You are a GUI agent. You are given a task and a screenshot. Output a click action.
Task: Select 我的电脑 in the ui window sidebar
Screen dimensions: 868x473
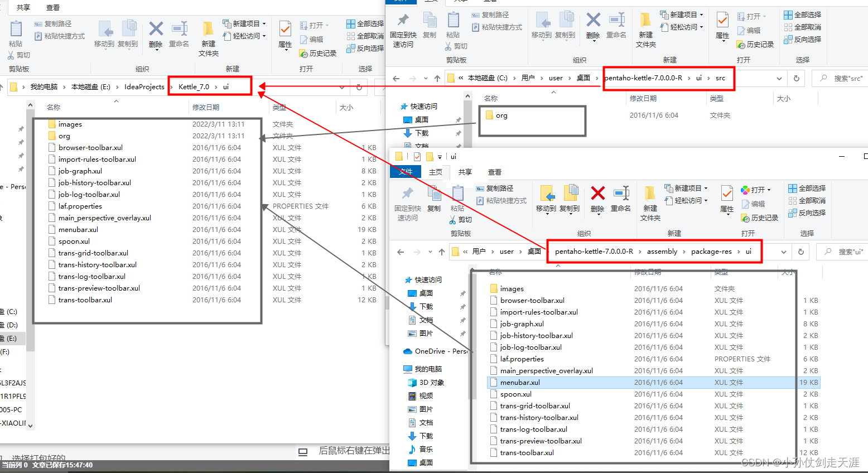(422, 369)
